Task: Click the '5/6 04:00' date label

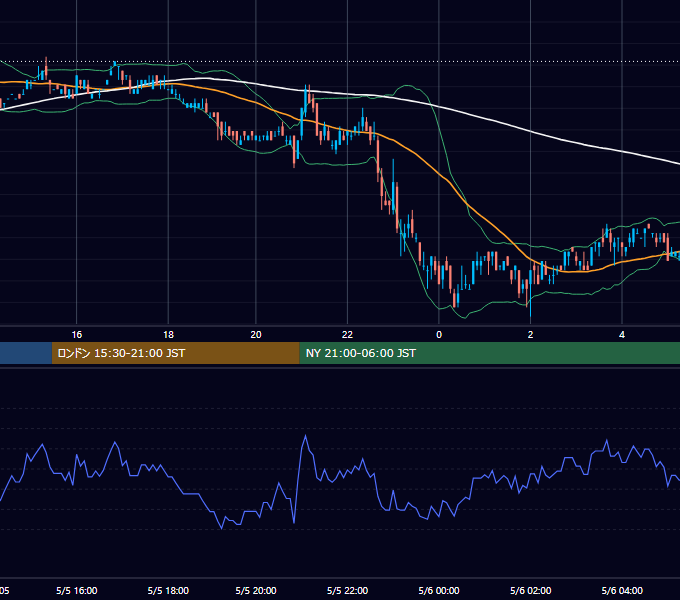Action: pyautogui.click(x=622, y=590)
